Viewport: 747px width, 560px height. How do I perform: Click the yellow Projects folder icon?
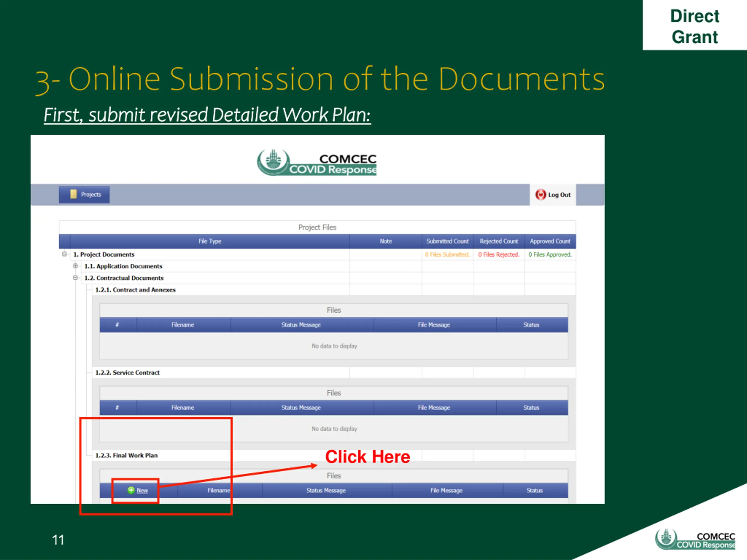[73, 194]
